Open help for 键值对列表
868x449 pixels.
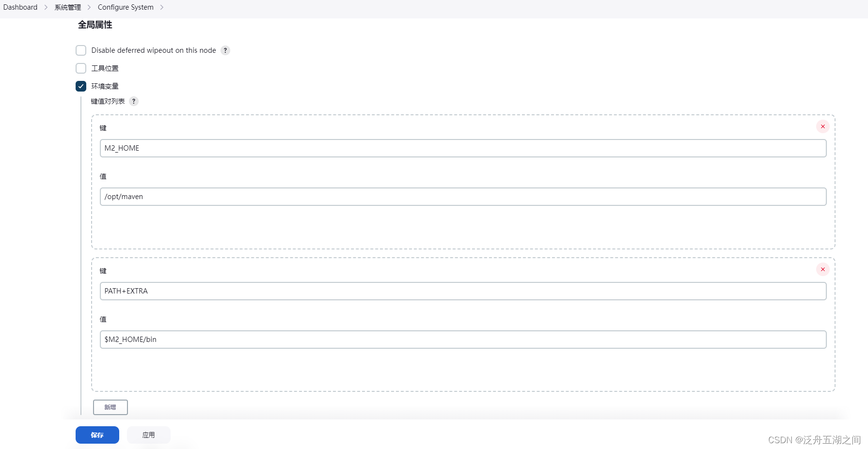pyautogui.click(x=134, y=101)
